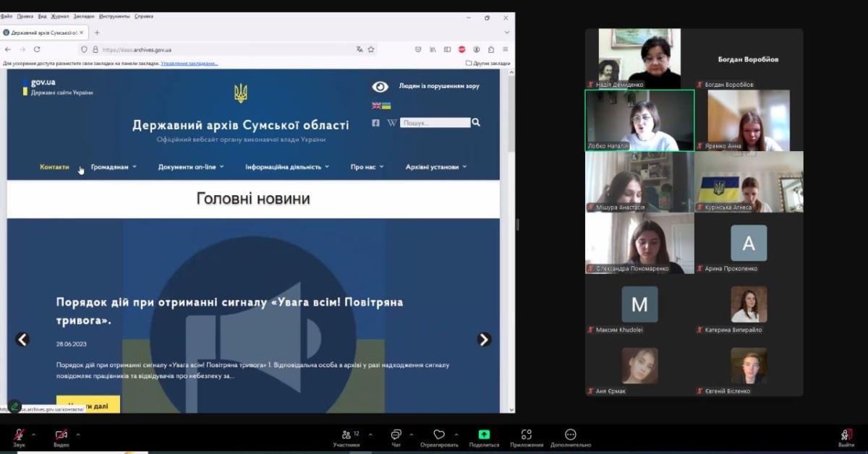
Task: Click the next slide arrow on news carousel
Action: pos(484,339)
